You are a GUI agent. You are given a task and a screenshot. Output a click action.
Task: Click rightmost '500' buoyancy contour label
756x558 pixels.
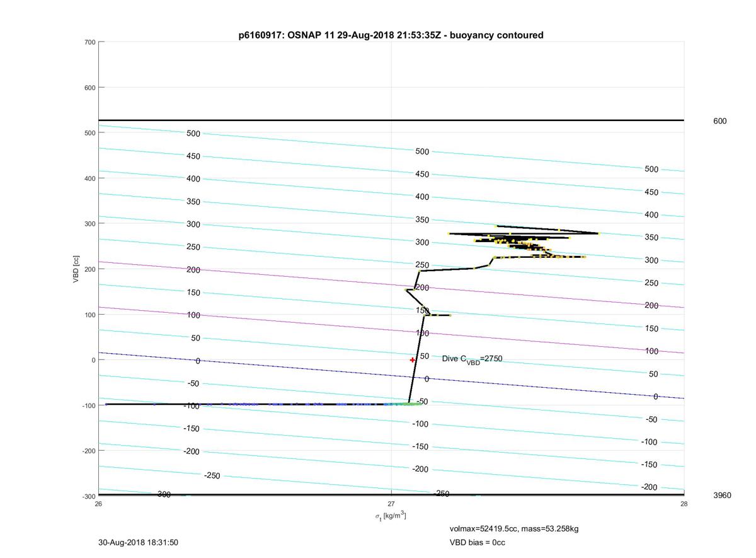pyautogui.click(x=651, y=169)
